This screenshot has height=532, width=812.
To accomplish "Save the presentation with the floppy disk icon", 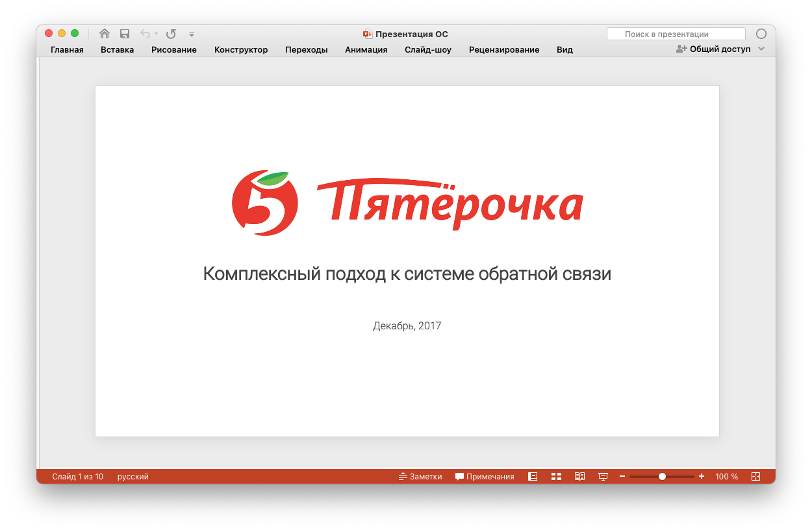I will [x=125, y=34].
